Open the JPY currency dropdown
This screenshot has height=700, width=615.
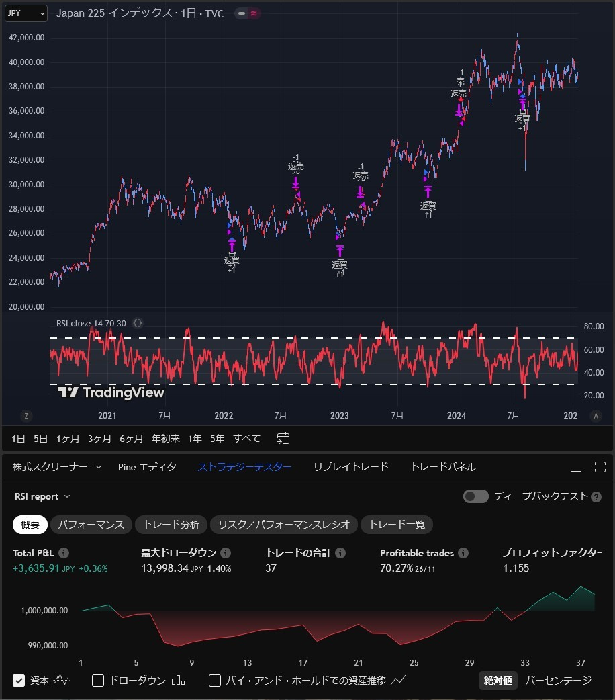click(25, 13)
